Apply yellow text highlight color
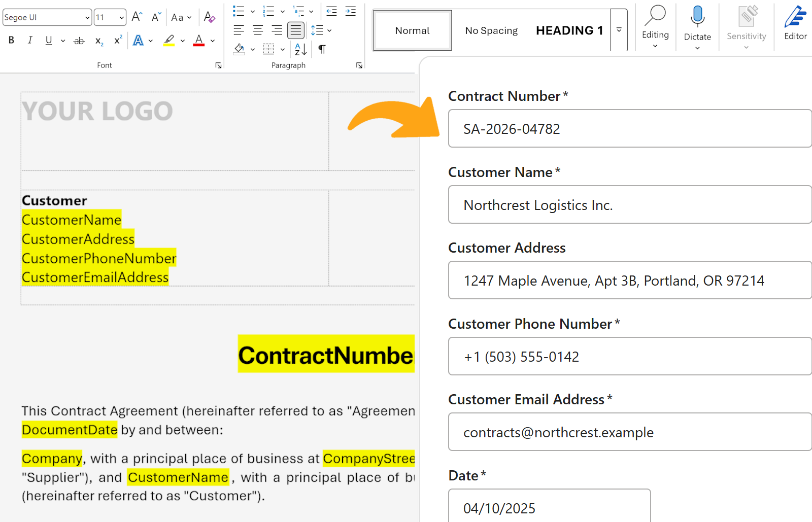Viewport: 812px width, 522px height. click(x=169, y=40)
